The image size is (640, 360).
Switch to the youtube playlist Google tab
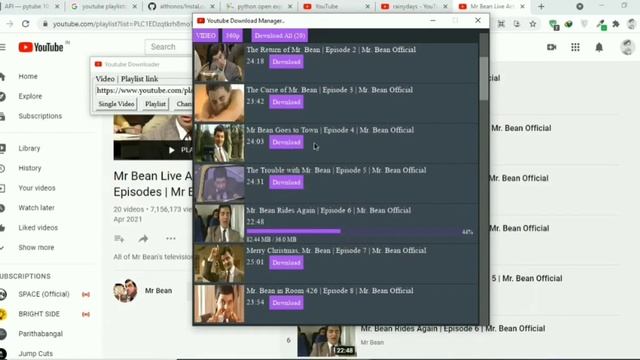click(104, 7)
